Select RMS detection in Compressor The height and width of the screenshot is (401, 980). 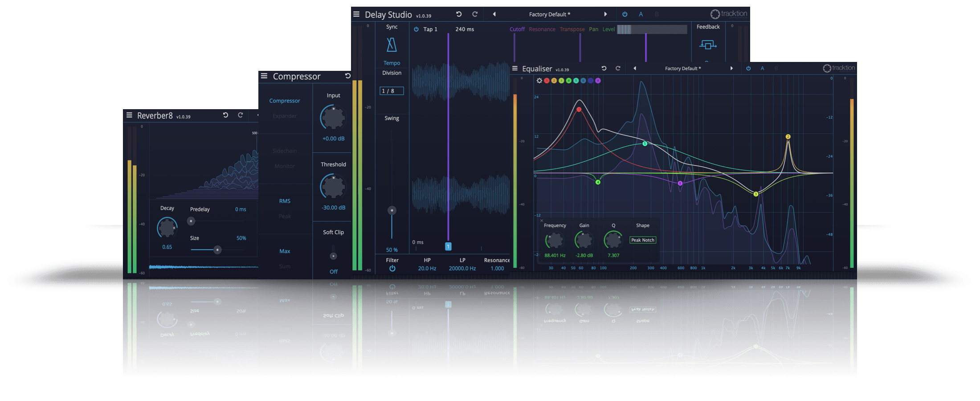[x=285, y=201]
